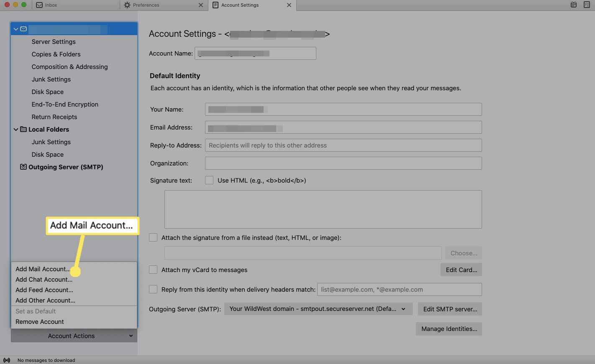
Task: Close the Preferences tab
Action: [x=201, y=5]
